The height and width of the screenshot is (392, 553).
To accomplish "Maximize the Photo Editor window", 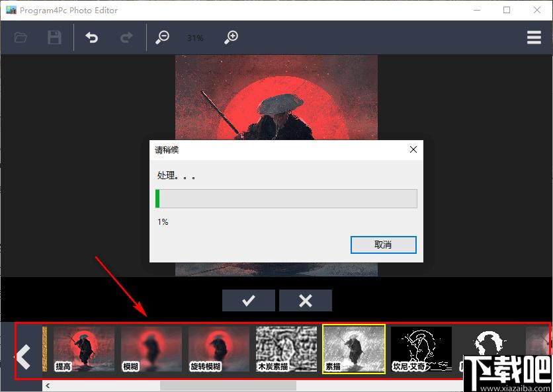I will 507,10.
